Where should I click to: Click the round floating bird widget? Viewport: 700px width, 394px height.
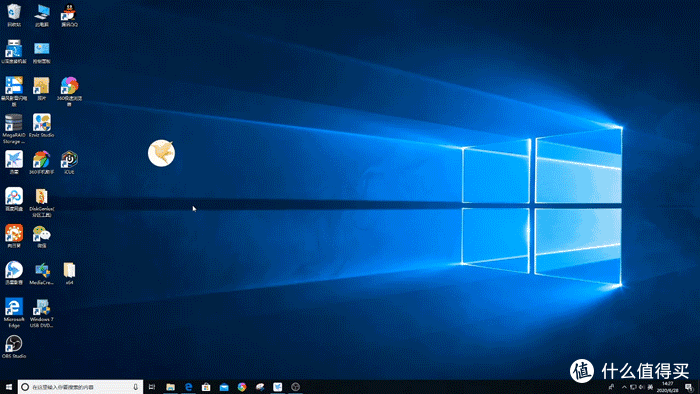161,153
